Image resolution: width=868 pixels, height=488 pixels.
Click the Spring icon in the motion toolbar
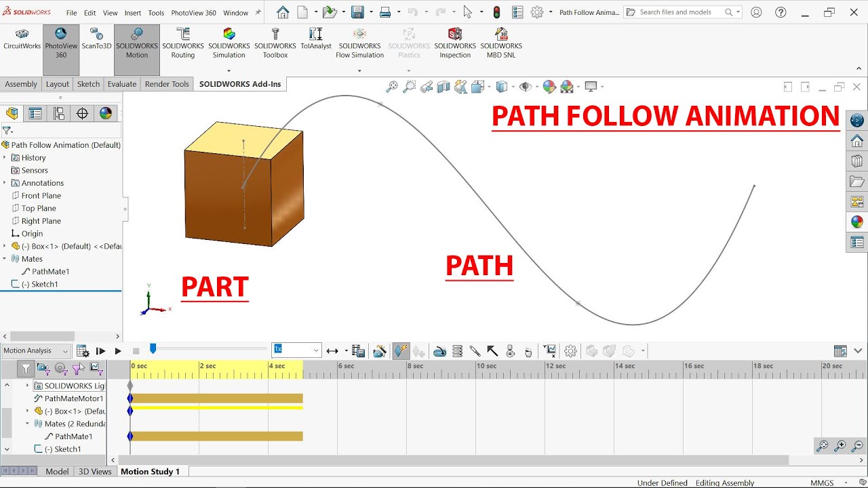(x=458, y=351)
